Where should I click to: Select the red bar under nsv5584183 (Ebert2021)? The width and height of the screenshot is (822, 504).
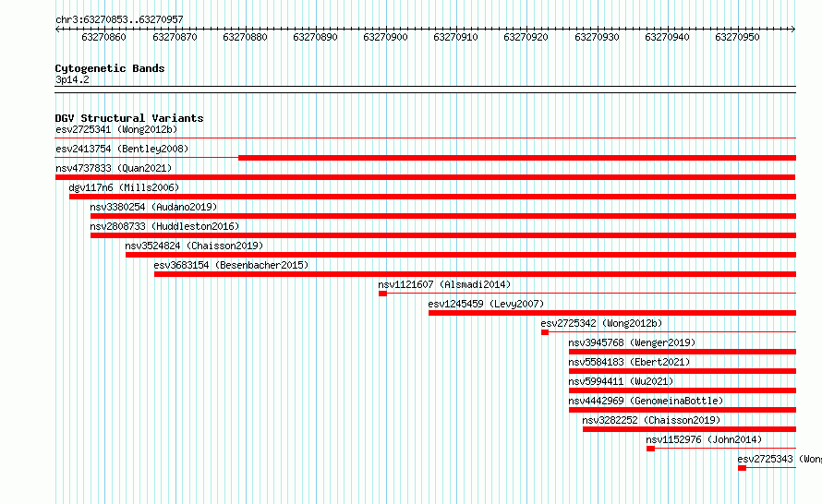click(x=683, y=371)
